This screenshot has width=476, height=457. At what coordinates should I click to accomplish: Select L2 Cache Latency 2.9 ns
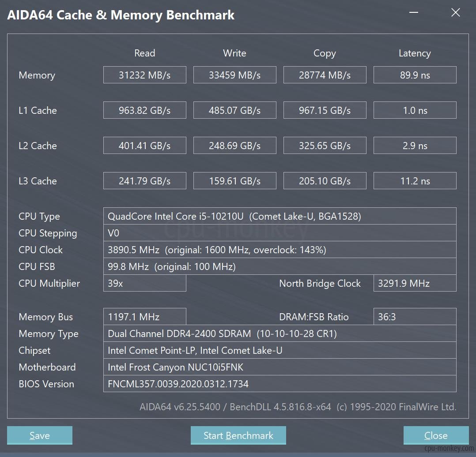(x=415, y=146)
